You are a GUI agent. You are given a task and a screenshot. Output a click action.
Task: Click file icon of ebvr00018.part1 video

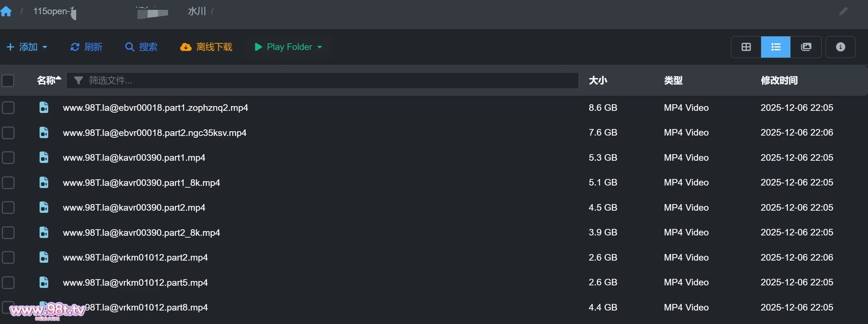pos(44,108)
